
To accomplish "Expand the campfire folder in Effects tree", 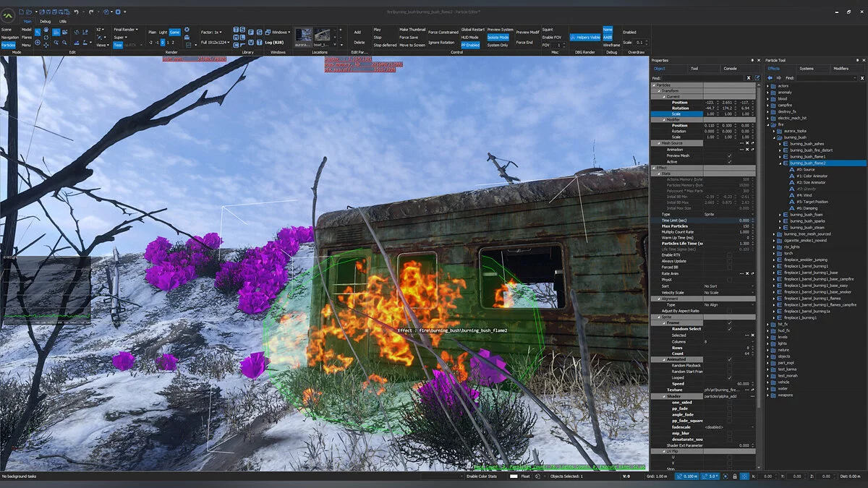I will (768, 105).
